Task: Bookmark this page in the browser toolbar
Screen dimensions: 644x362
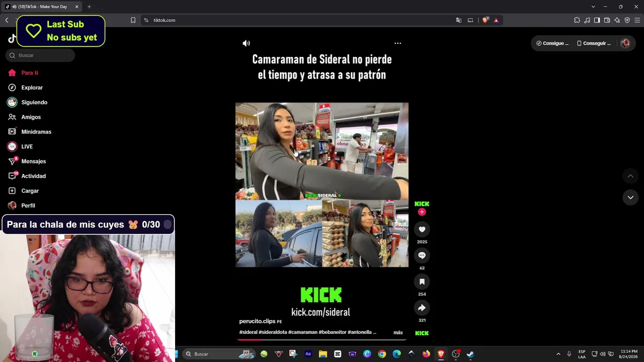Action: click(133, 20)
